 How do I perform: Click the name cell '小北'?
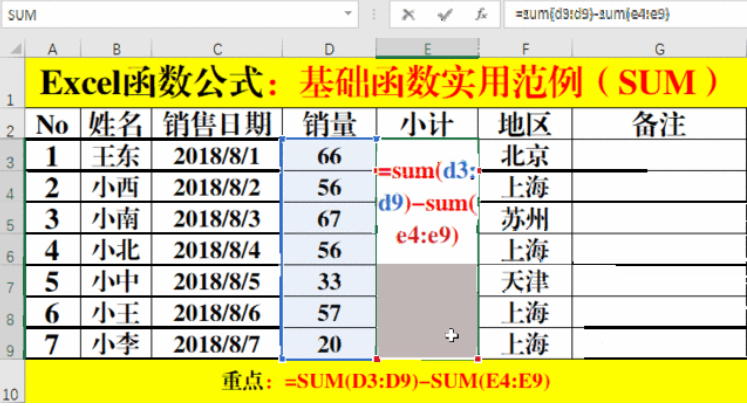[x=116, y=250]
